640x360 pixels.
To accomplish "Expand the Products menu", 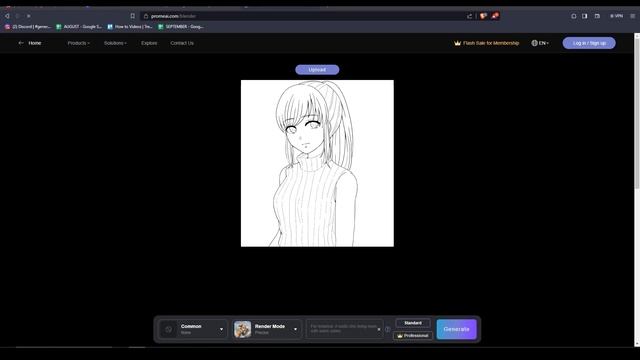I will [78, 43].
